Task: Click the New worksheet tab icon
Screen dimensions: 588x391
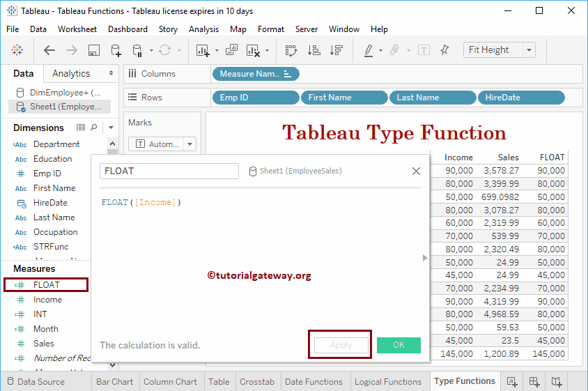Action: pyautogui.click(x=512, y=382)
